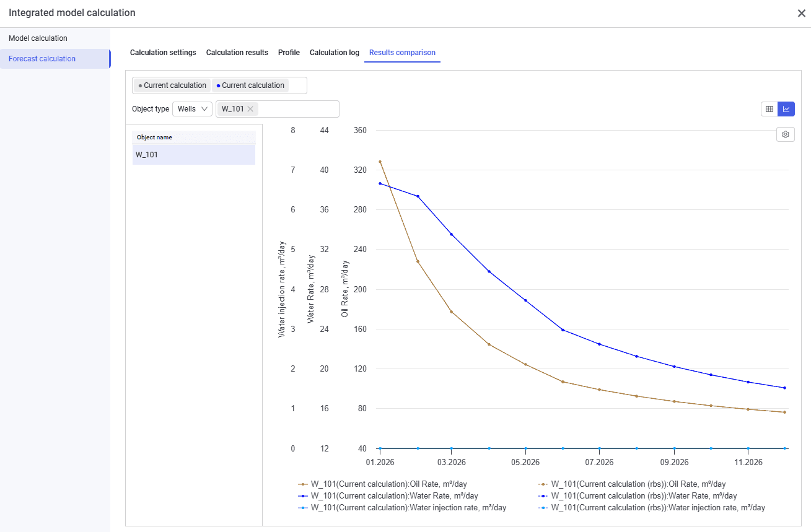Image resolution: width=811 pixels, height=532 pixels.
Task: Click the 360 oil rate axis value
Action: pos(360,131)
